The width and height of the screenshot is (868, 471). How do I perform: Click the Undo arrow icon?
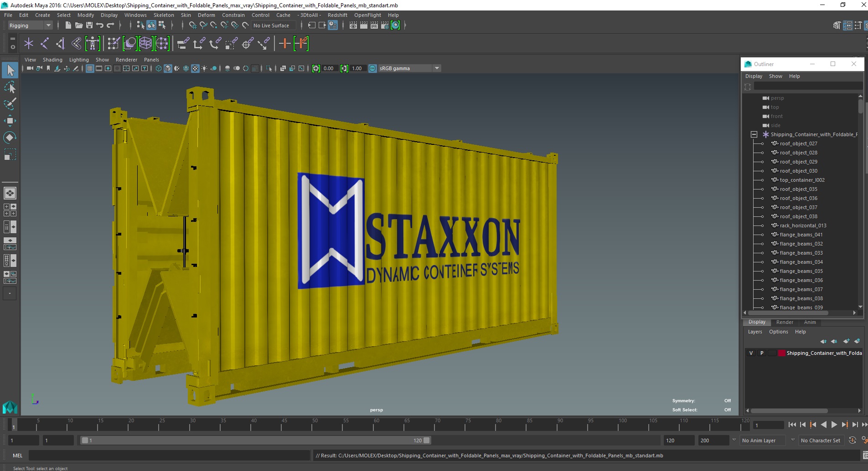[100, 26]
